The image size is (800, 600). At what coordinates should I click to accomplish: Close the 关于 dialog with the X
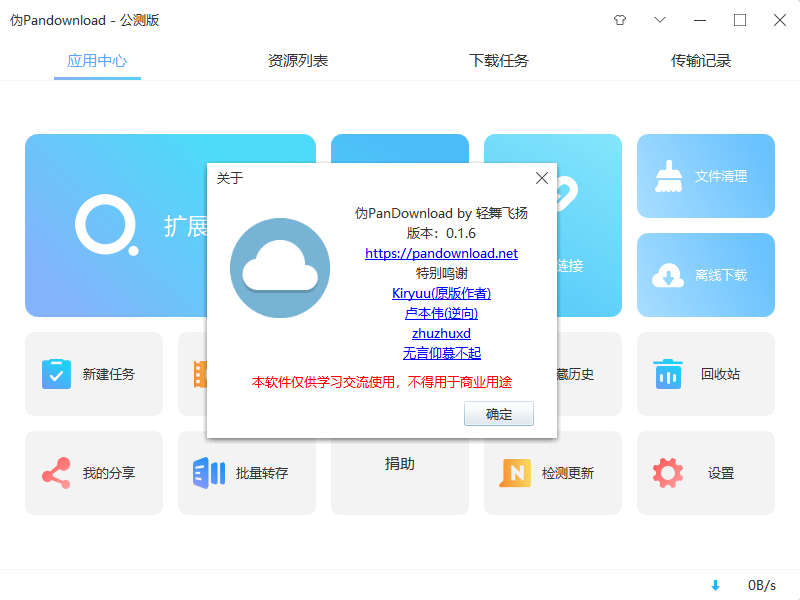tap(542, 178)
